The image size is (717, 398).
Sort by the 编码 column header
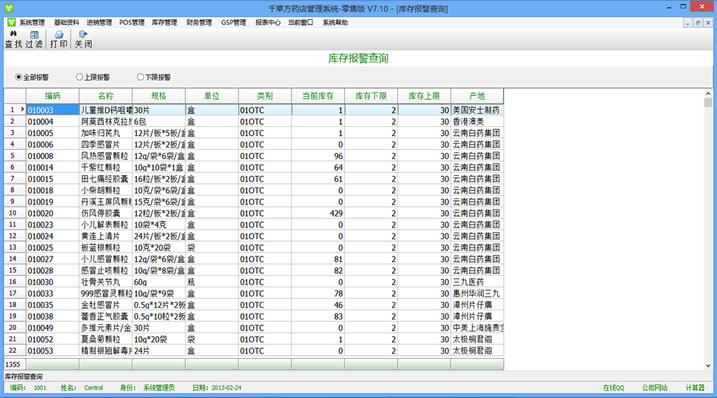coord(53,96)
